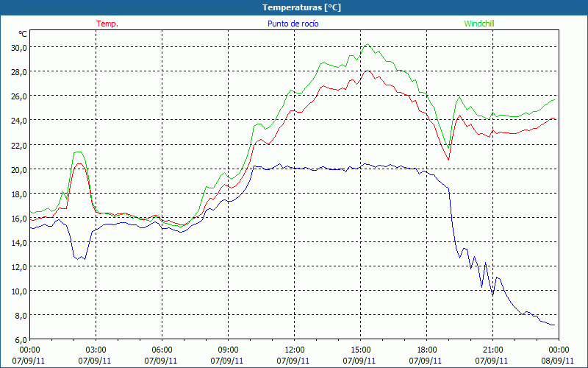Image resolution: width=588 pixels, height=368 pixels.
Task: Click the "24,0" y-axis value
Action: pos(19,121)
